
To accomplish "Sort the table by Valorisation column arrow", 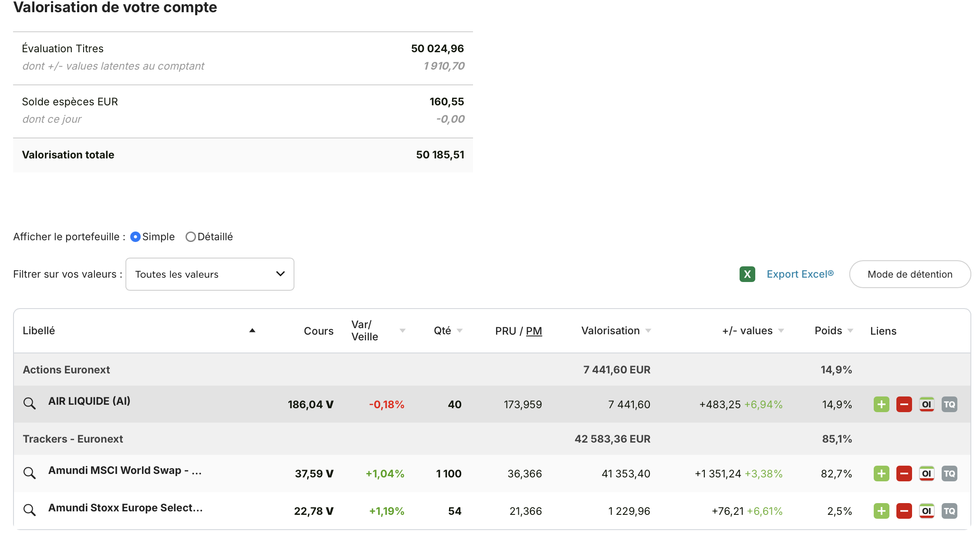I will [648, 331].
